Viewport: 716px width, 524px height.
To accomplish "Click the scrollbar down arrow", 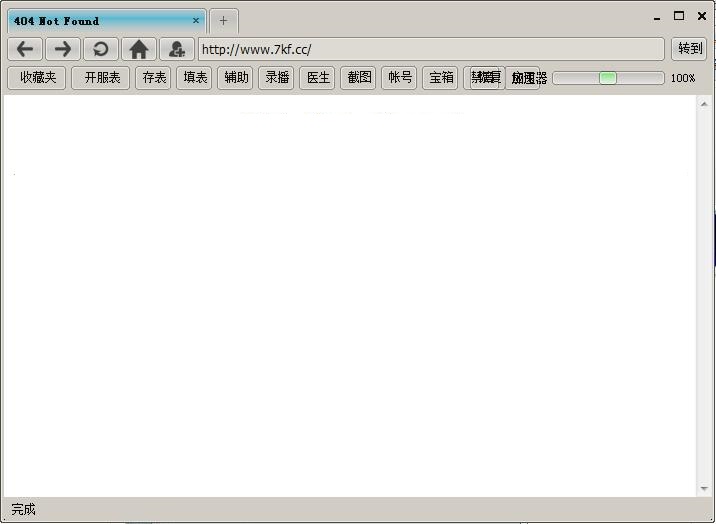I will (x=704, y=489).
